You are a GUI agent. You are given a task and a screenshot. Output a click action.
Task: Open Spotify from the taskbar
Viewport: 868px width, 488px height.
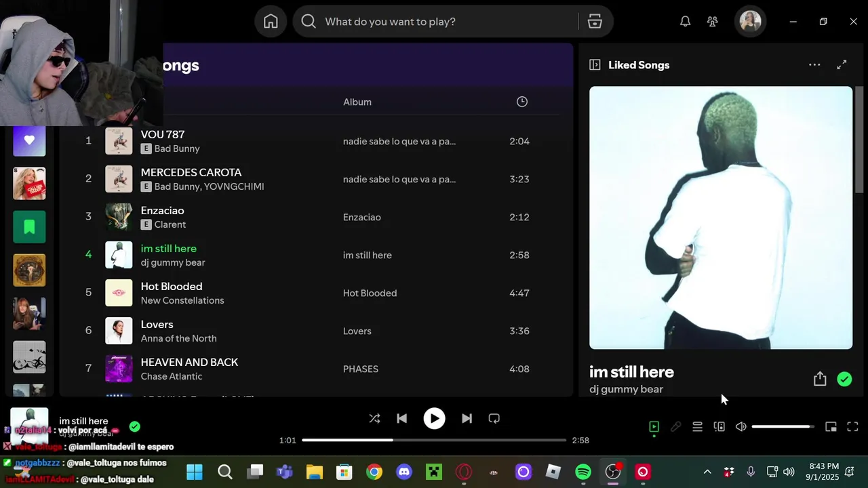(583, 472)
